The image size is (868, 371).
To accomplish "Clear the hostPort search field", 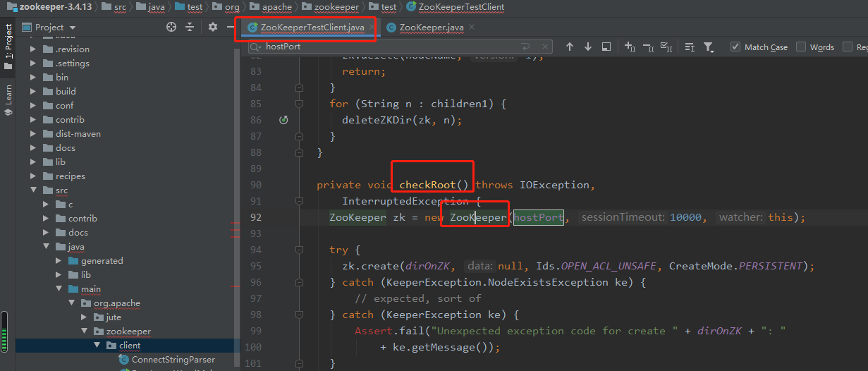I will click(545, 47).
